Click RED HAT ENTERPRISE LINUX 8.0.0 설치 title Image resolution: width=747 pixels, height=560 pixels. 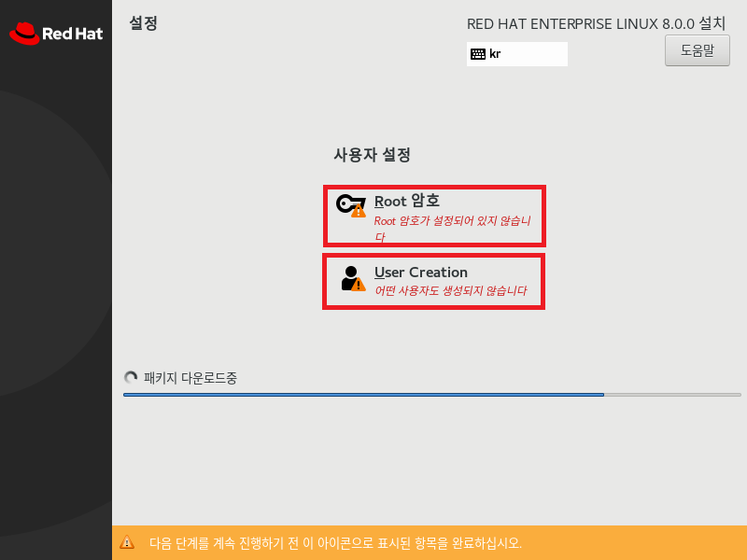pos(596,24)
